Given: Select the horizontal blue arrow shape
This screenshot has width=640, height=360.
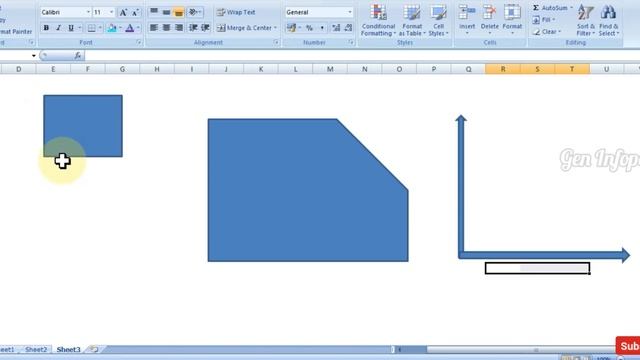Looking at the screenshot, I should pyautogui.click(x=544, y=255).
